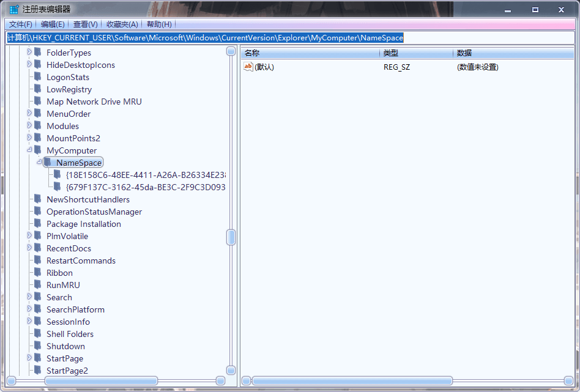This screenshot has height=392, width=580.
Task: Click the NewShortcutHandlers folder icon
Action: 38,199
